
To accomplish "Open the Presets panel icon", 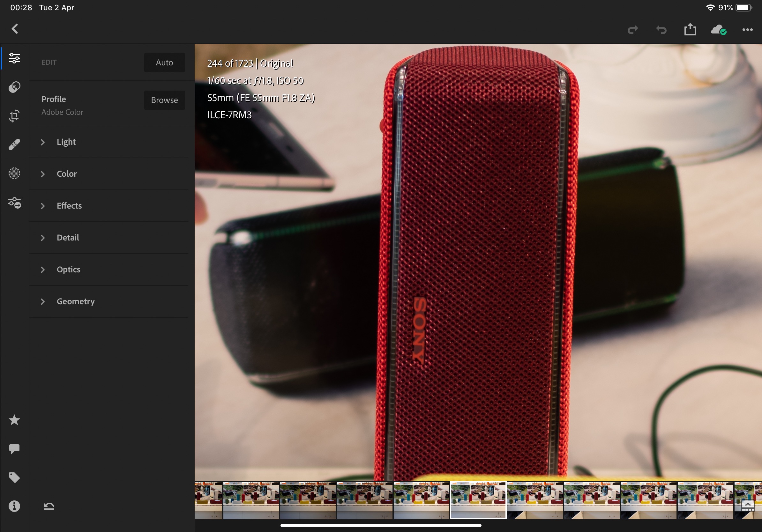I will tap(14, 87).
